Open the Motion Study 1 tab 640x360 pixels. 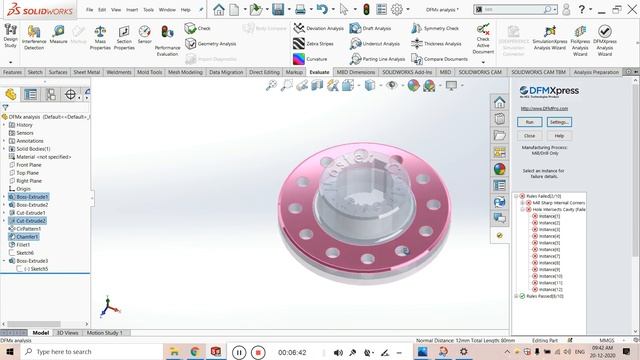[x=104, y=333]
